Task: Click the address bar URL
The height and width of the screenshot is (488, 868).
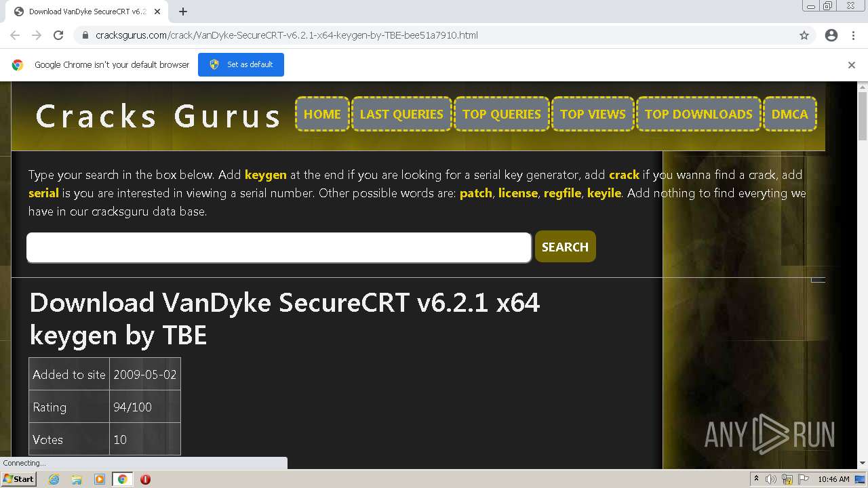Action: [287, 35]
